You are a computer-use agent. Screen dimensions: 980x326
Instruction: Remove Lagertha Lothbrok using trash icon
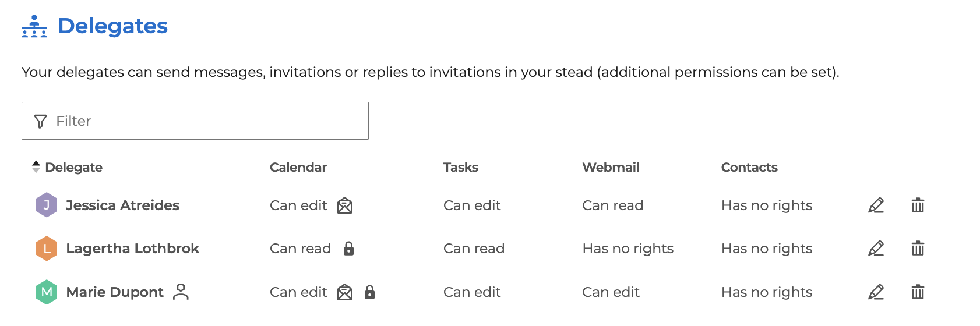click(918, 249)
